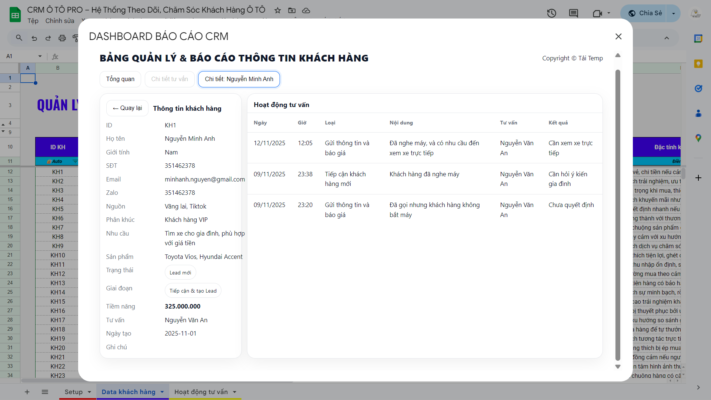Open the comments icon in header
Viewport: 711px width, 400px height.
(576, 14)
